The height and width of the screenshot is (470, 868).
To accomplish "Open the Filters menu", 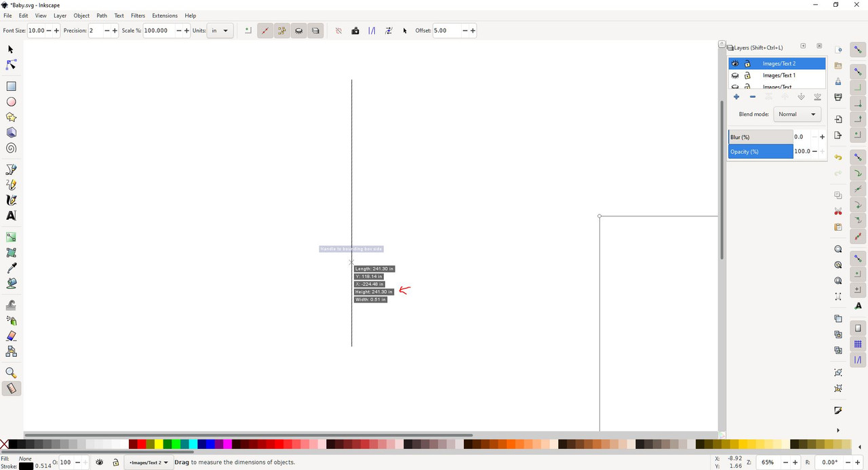I will coord(138,16).
